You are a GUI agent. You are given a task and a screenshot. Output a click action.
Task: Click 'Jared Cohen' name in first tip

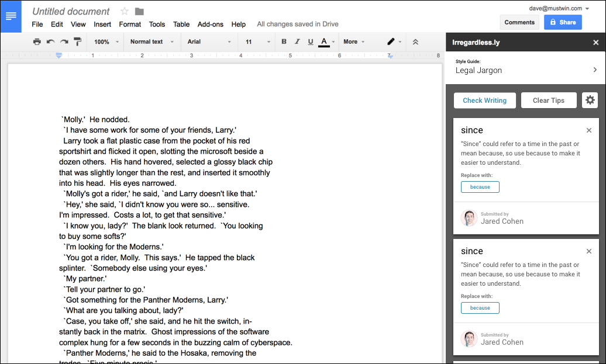[502, 221]
